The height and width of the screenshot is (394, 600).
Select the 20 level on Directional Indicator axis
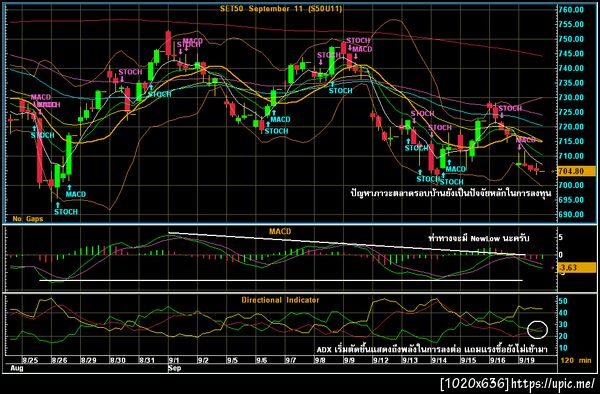pyautogui.click(x=563, y=337)
